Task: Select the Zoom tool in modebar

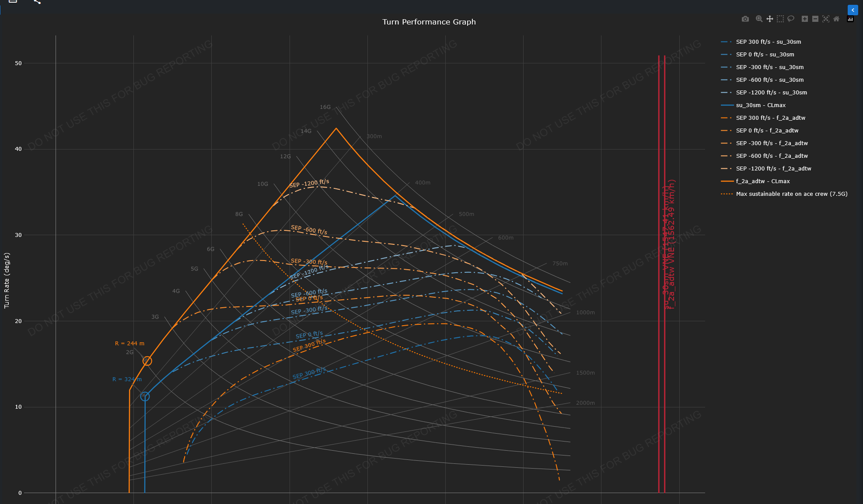Action: coord(759,19)
